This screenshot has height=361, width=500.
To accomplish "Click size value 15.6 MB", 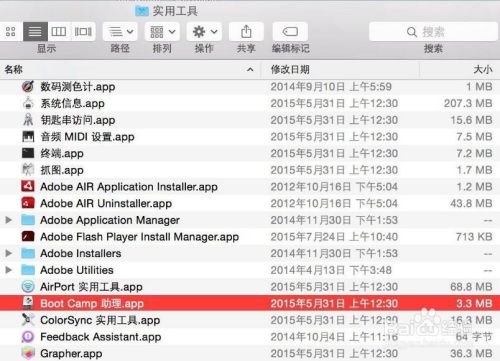I will pos(471,120).
